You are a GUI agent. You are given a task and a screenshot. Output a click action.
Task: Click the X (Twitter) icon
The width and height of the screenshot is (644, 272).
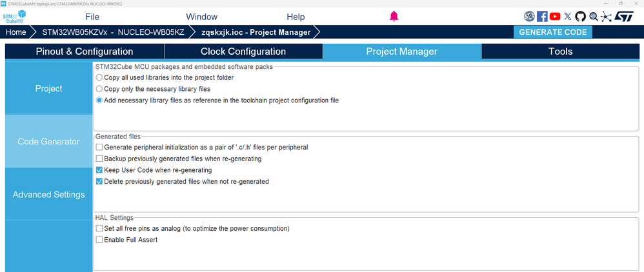point(568,17)
